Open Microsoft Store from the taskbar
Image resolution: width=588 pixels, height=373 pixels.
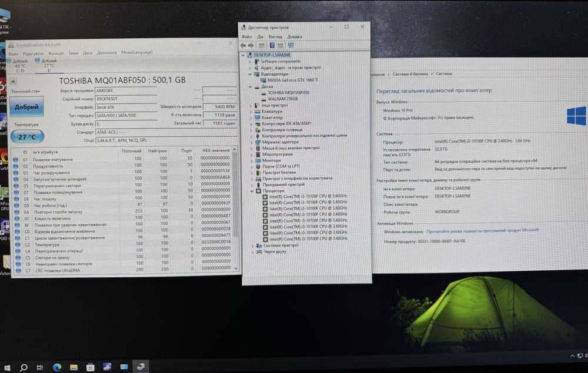pos(91,367)
